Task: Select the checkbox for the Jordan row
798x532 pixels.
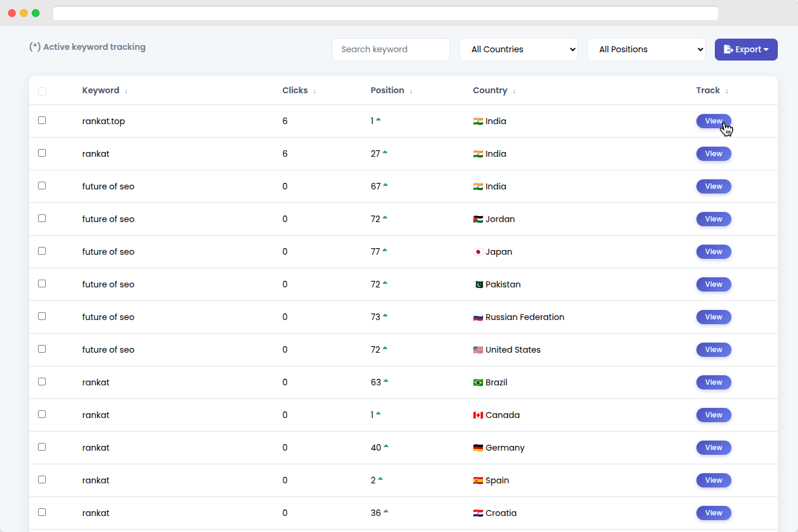Action: (x=42, y=218)
